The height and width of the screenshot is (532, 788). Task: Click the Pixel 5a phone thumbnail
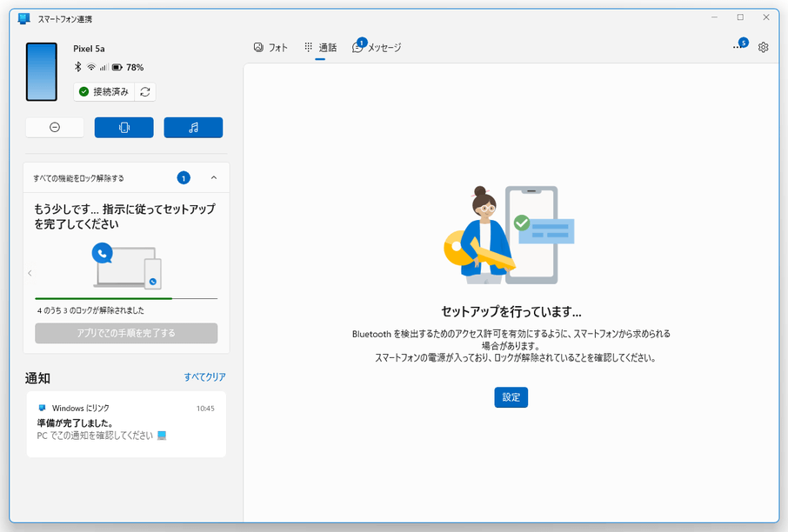pyautogui.click(x=42, y=72)
